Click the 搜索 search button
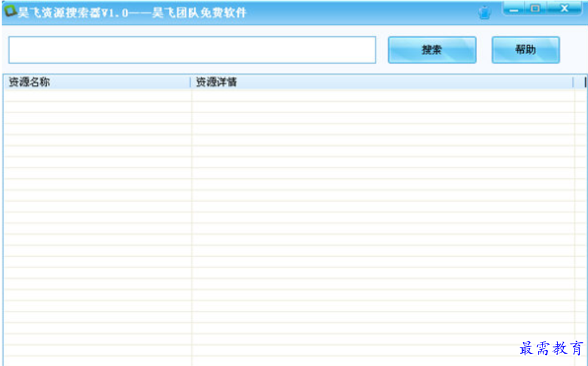 click(432, 50)
